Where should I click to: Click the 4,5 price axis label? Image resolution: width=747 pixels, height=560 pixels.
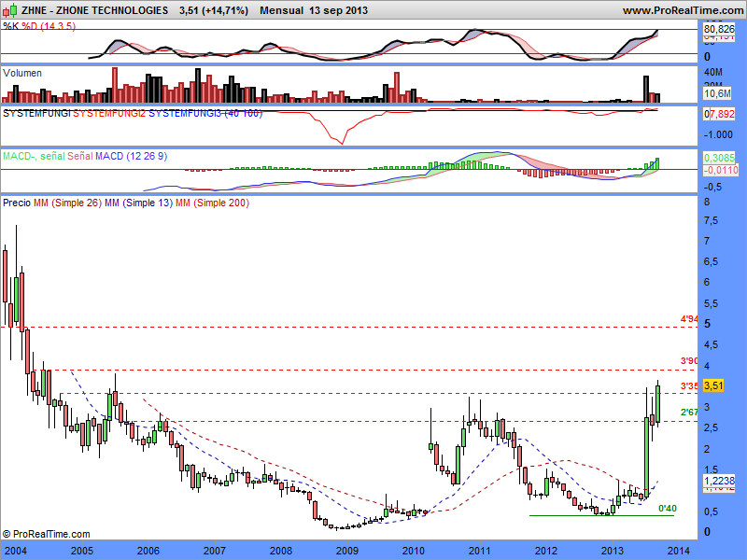coord(711,344)
